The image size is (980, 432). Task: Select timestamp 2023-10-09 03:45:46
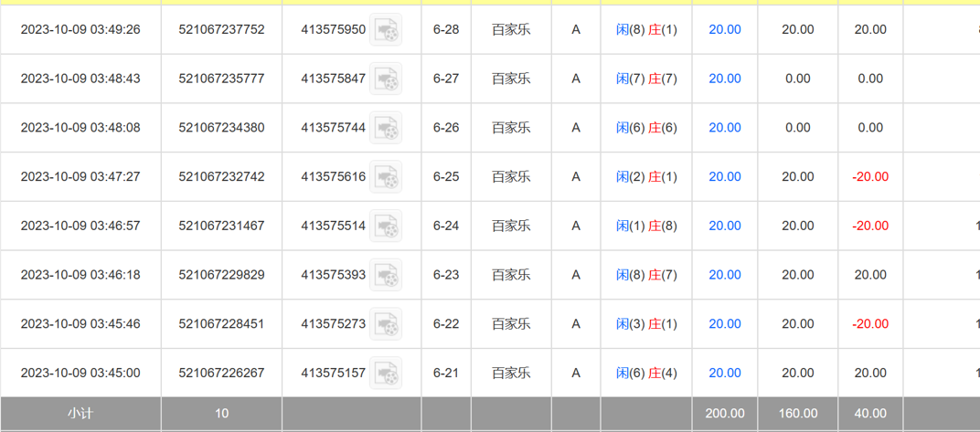pos(80,324)
